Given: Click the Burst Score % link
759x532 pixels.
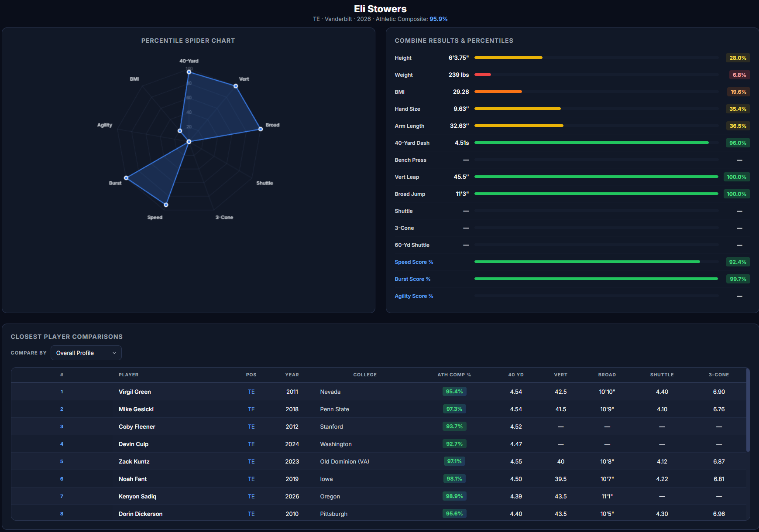Looking at the screenshot, I should pos(412,279).
